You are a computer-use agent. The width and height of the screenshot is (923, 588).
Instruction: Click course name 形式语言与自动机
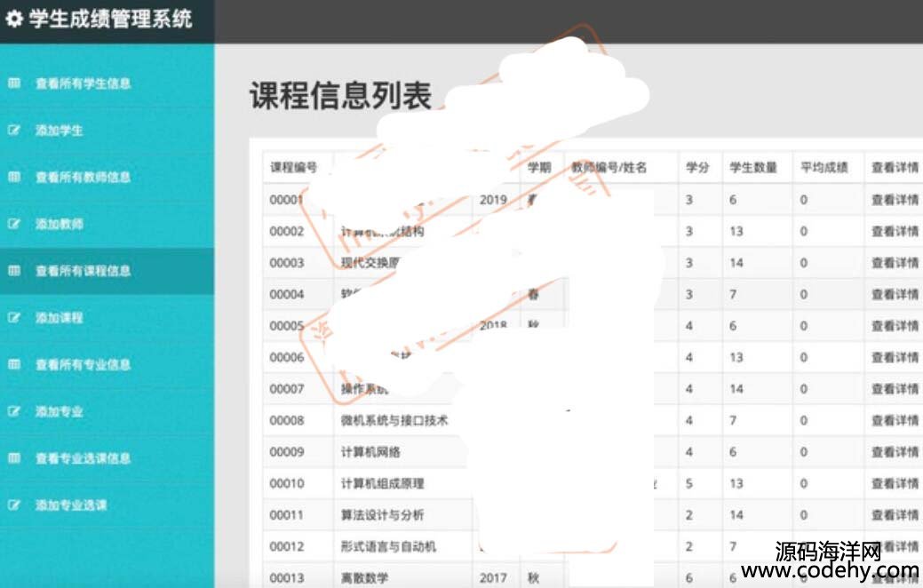coord(388,546)
